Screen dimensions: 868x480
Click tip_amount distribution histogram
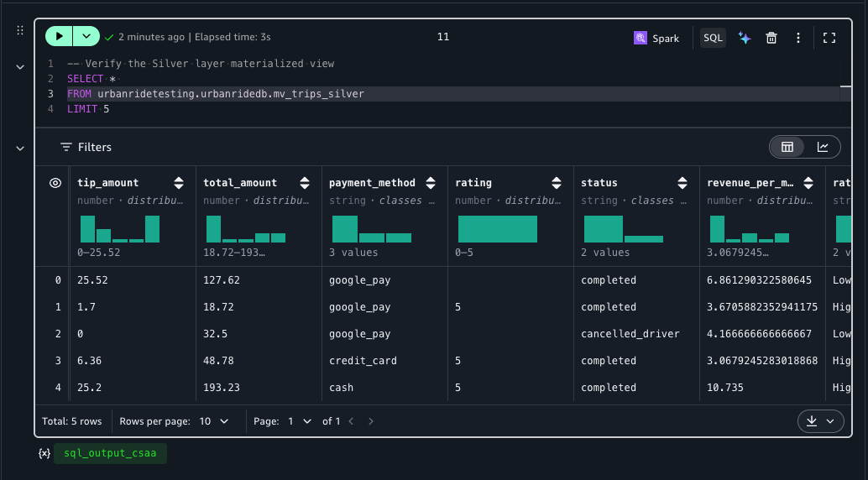(119, 228)
